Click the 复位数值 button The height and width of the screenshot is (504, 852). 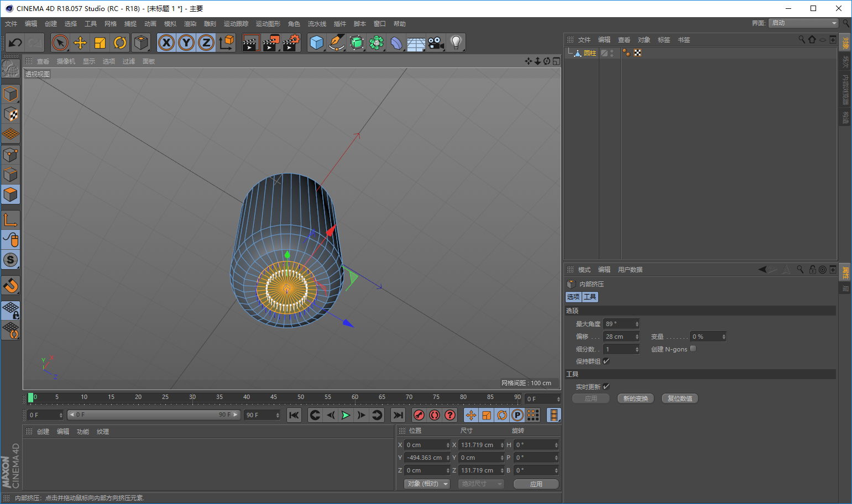tap(680, 398)
